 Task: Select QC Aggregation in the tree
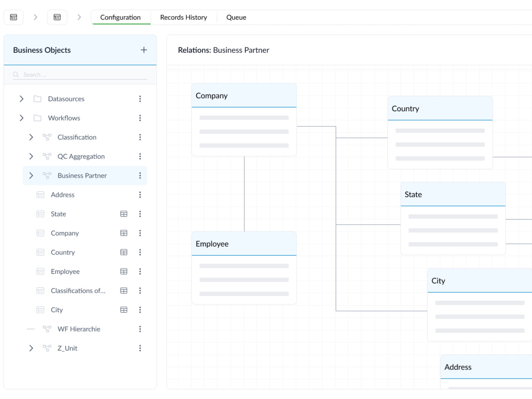coord(81,156)
